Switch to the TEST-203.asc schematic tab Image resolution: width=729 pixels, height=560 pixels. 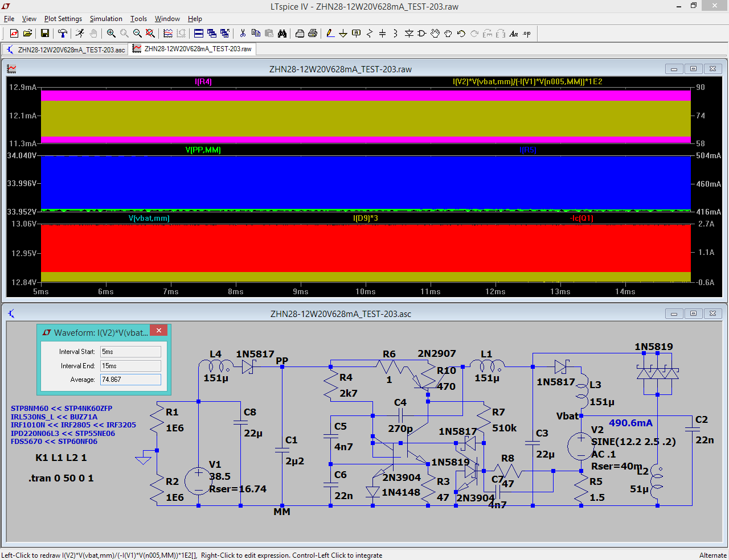pos(65,50)
